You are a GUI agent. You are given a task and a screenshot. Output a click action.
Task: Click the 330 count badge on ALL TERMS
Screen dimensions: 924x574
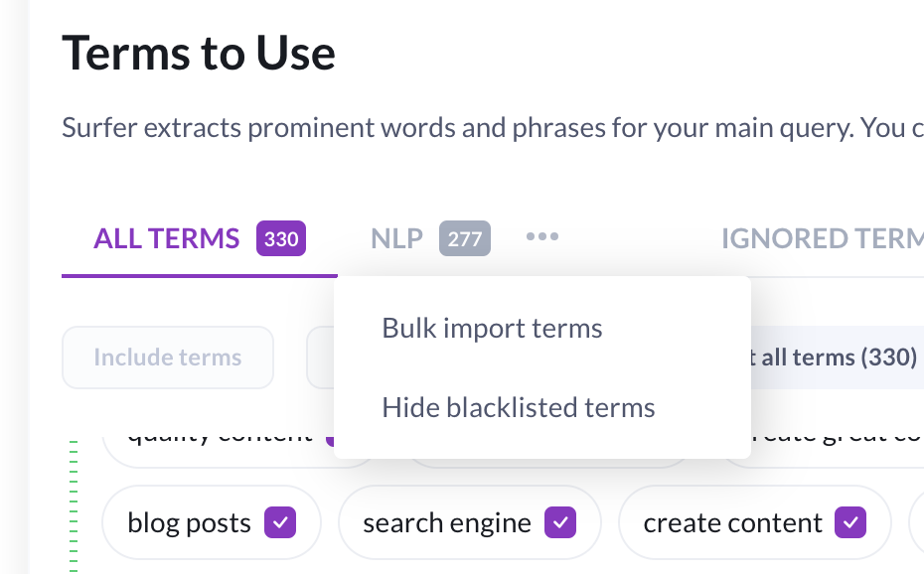(281, 238)
